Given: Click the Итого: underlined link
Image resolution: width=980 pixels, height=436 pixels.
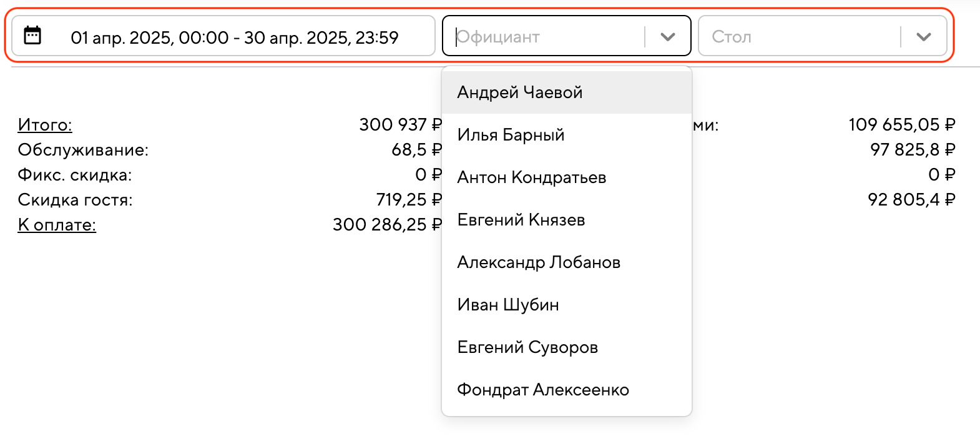Looking at the screenshot, I should tap(45, 125).
